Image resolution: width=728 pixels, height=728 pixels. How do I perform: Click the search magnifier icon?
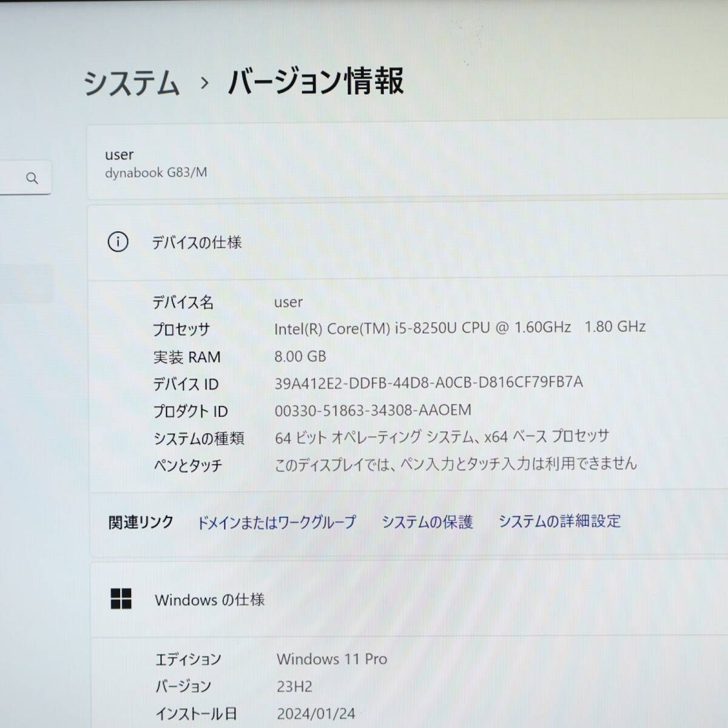(x=32, y=178)
